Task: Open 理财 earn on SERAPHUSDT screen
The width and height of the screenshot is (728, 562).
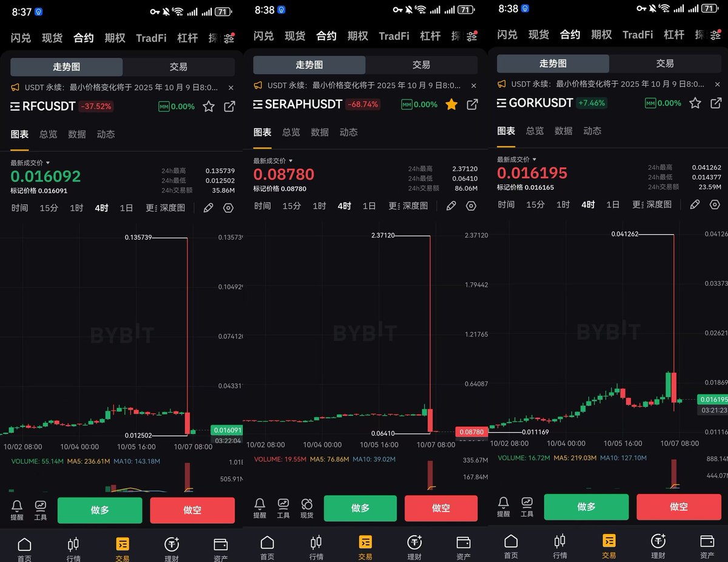Action: (414, 546)
